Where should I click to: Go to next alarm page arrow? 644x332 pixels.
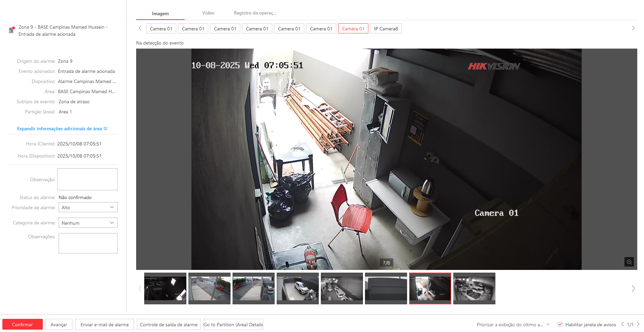[638, 324]
